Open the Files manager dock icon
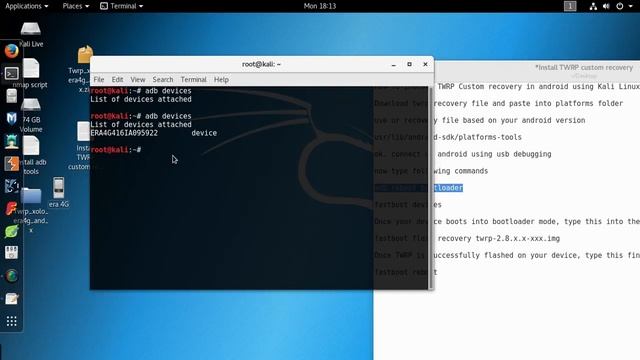The width and height of the screenshot is (640, 360). point(11,96)
